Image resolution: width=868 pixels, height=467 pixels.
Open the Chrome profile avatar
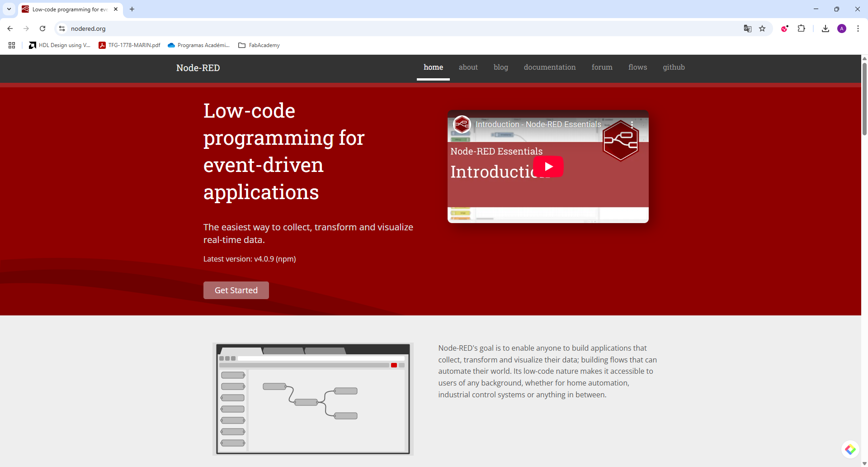pos(842,29)
